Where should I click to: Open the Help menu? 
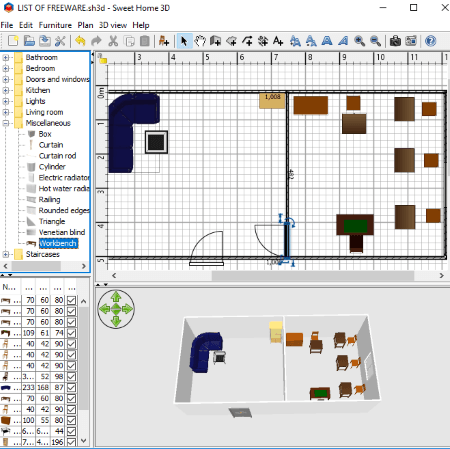coord(141,25)
